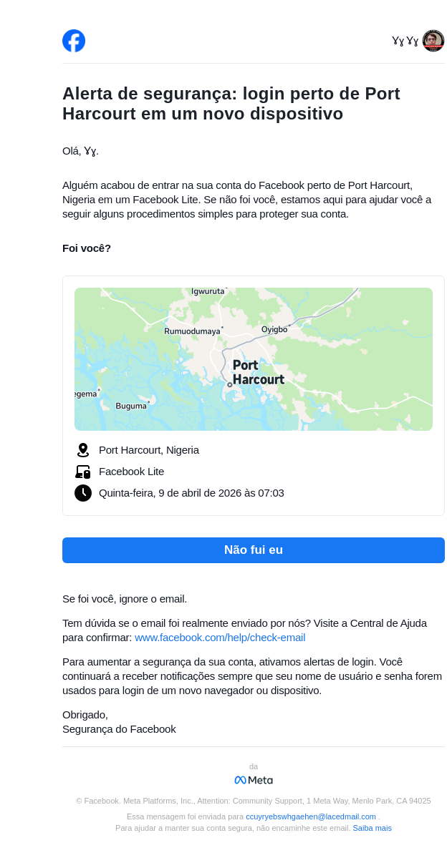Click the Facebook Lite device icon

pos(83,472)
